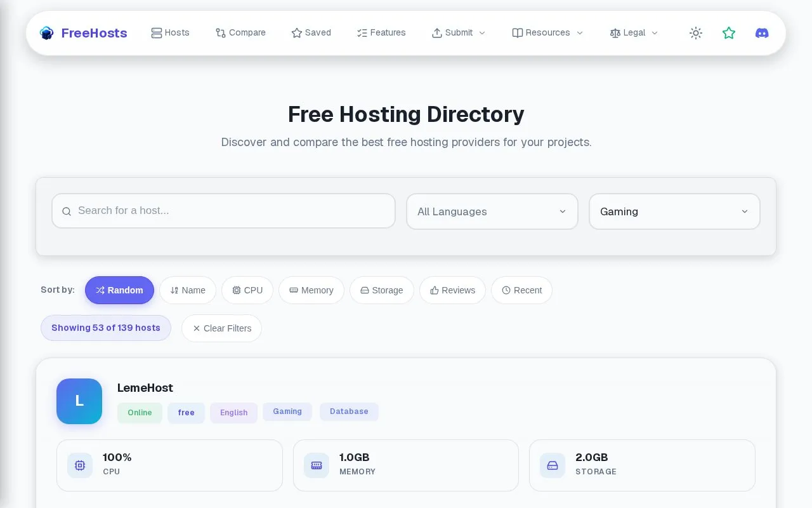Open the Discord icon link
The width and height of the screenshot is (812, 508).
[762, 33]
